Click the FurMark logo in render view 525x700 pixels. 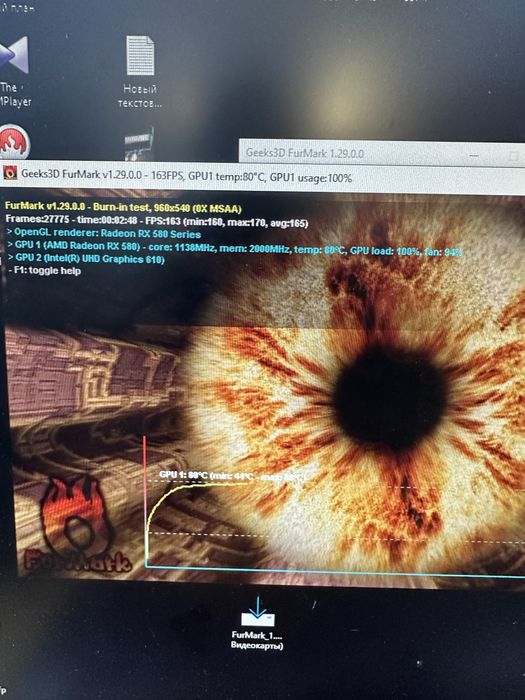click(77, 525)
